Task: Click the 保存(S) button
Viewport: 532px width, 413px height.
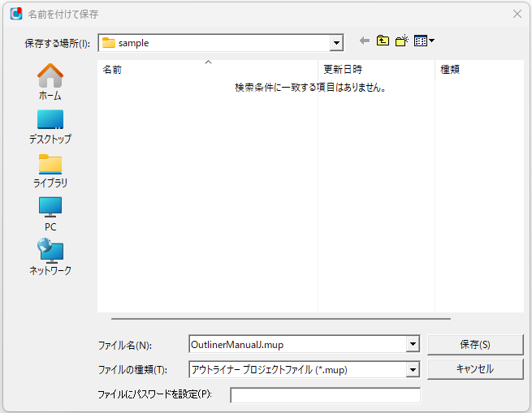Action: coord(475,345)
